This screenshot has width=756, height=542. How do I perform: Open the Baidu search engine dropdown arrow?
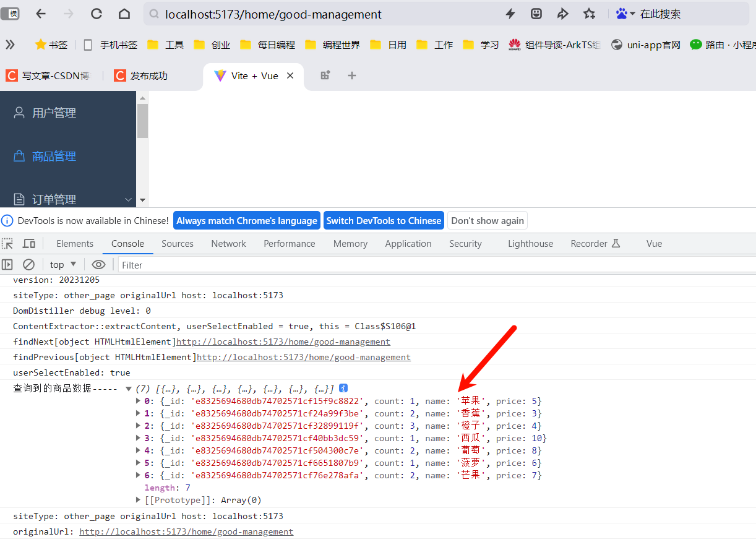click(x=633, y=14)
